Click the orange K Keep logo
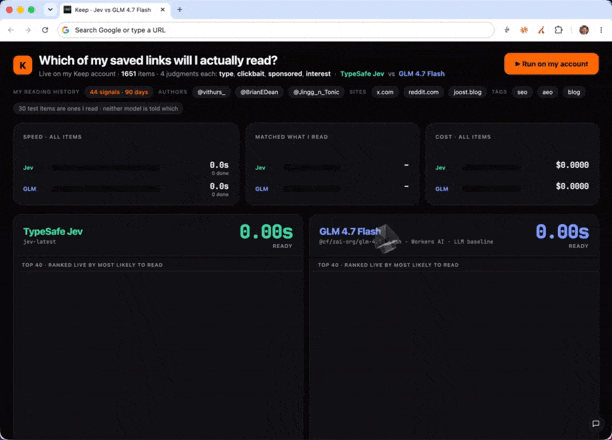612x440 pixels. coord(23,65)
